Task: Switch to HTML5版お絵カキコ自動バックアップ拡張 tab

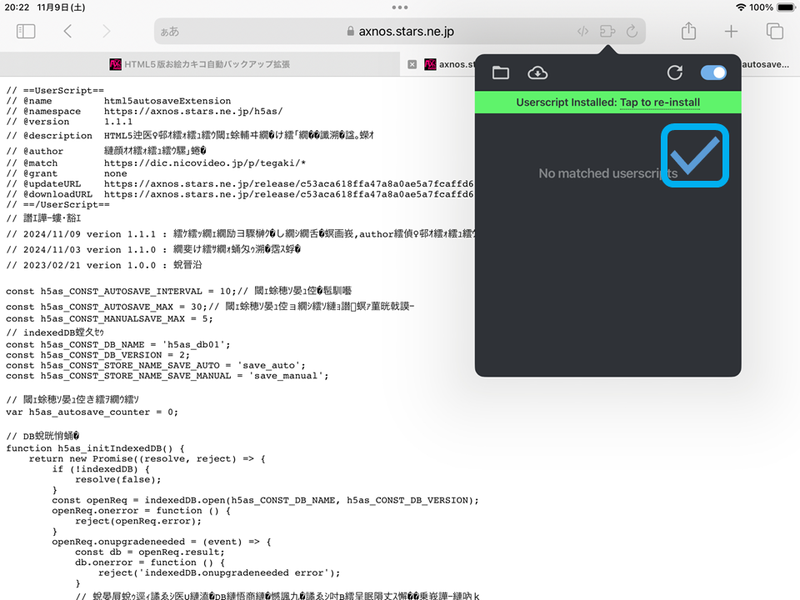Action: [199, 64]
